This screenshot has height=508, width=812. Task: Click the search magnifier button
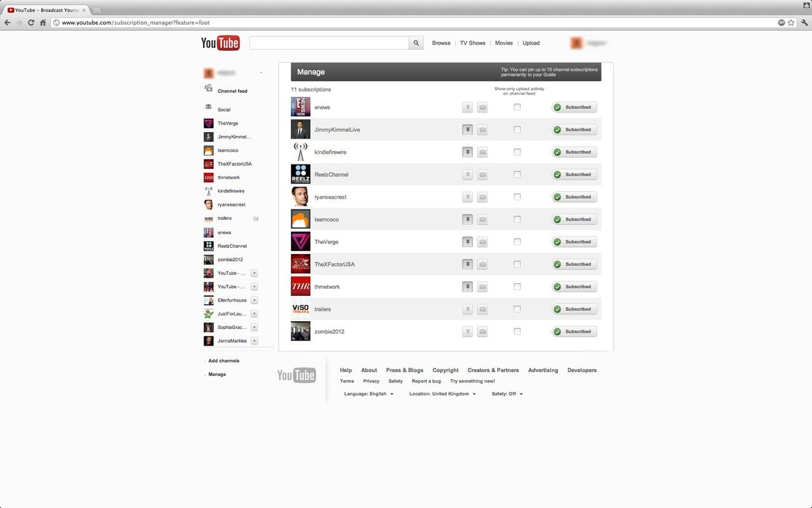pyautogui.click(x=416, y=43)
